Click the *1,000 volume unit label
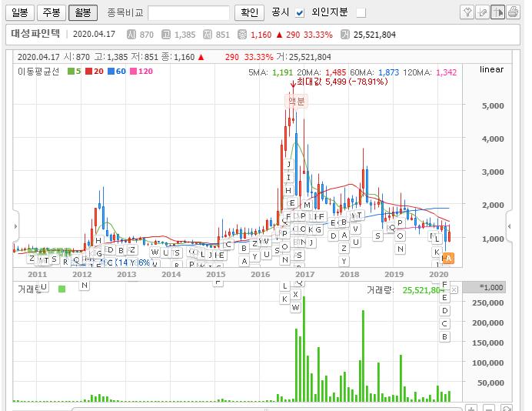This screenshot has width=532, height=411. [x=491, y=287]
